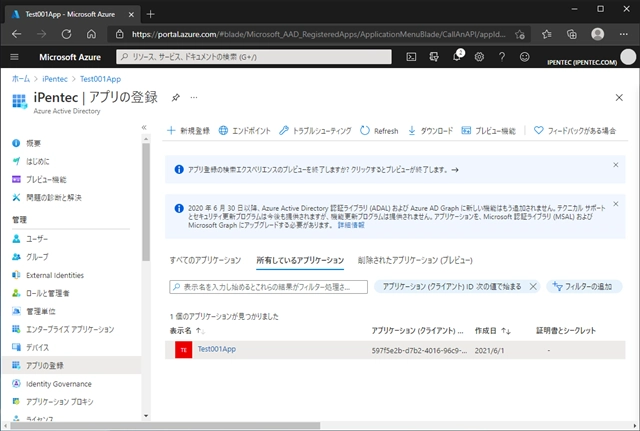Open エンドポイント in the command bar
The width and height of the screenshot is (640, 431).
pyautogui.click(x=244, y=131)
